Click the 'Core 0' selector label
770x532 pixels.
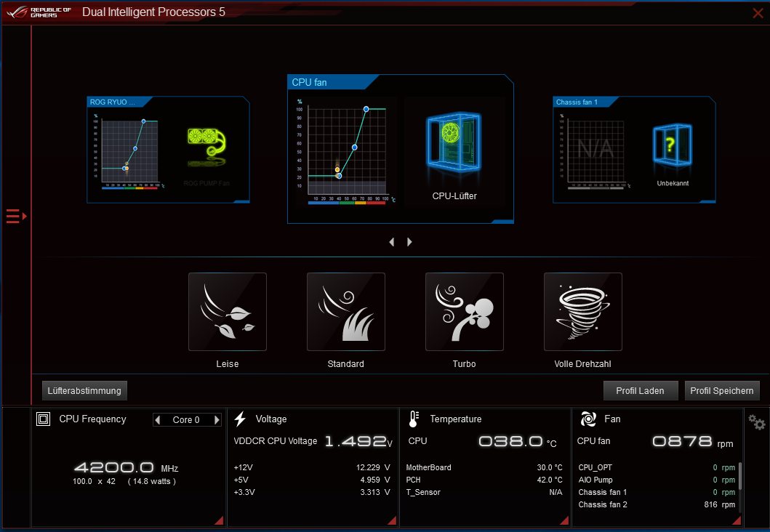[186, 419]
